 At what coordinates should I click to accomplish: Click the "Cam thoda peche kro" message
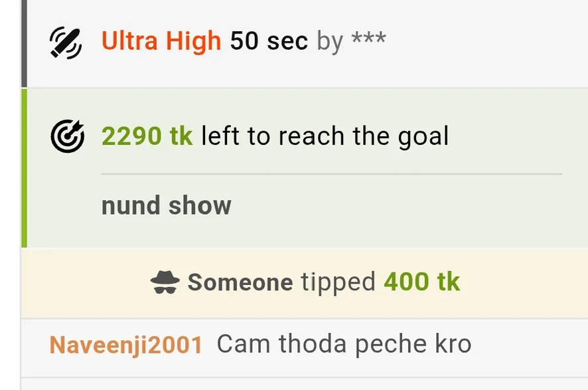tap(344, 344)
